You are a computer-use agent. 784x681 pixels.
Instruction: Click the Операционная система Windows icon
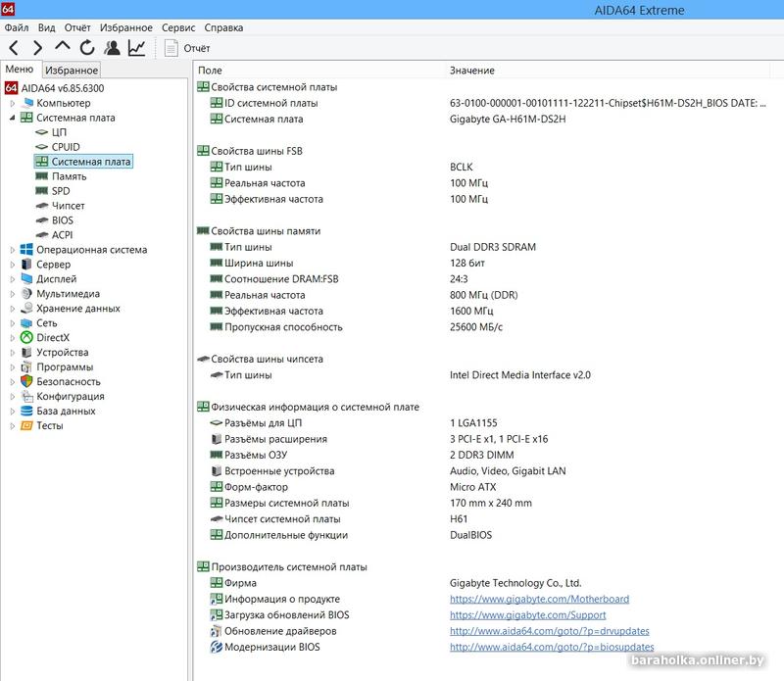tap(26, 250)
